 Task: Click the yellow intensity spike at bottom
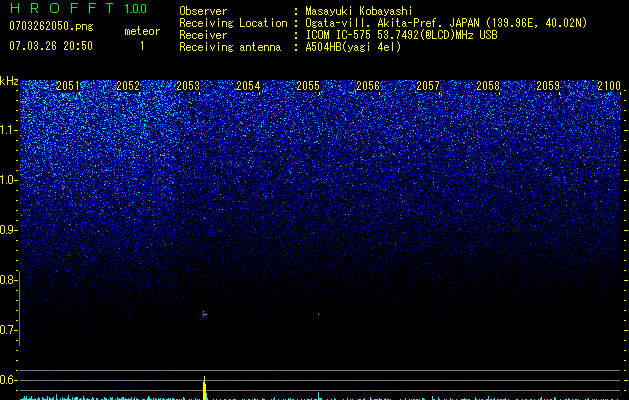pos(205,388)
